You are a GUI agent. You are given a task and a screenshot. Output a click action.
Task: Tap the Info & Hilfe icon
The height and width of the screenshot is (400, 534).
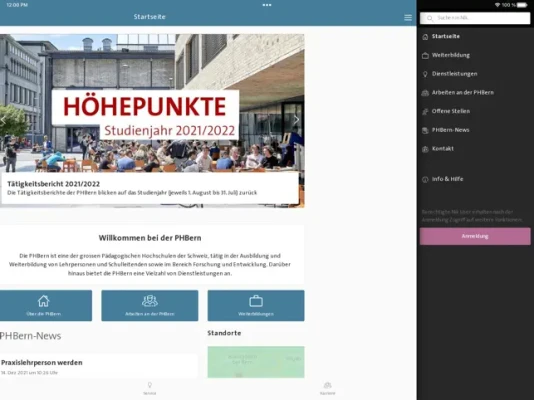point(425,179)
